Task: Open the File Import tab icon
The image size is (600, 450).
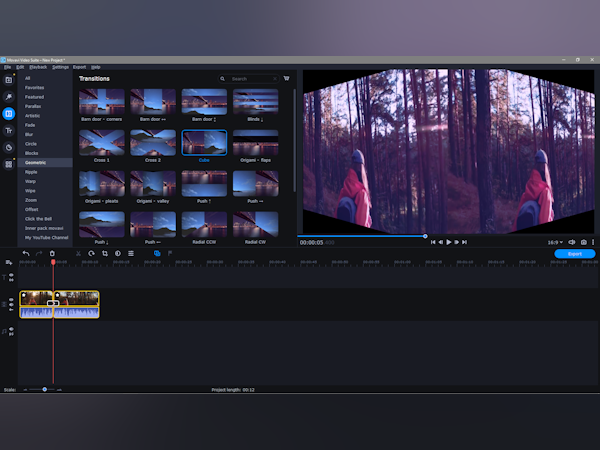Action: tap(8, 80)
